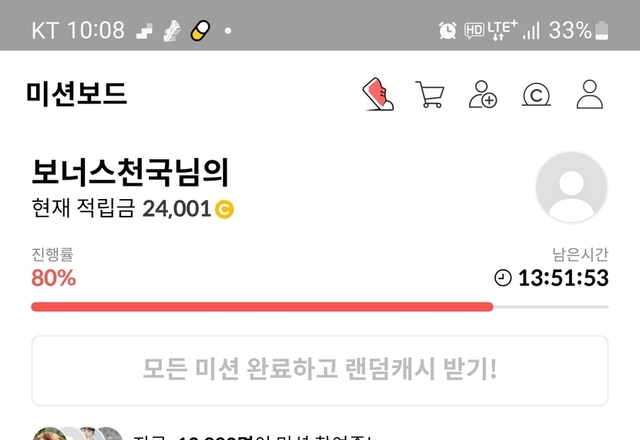Tap the invite friend person-plus icon
This screenshot has height=440, width=640.
pos(482,94)
